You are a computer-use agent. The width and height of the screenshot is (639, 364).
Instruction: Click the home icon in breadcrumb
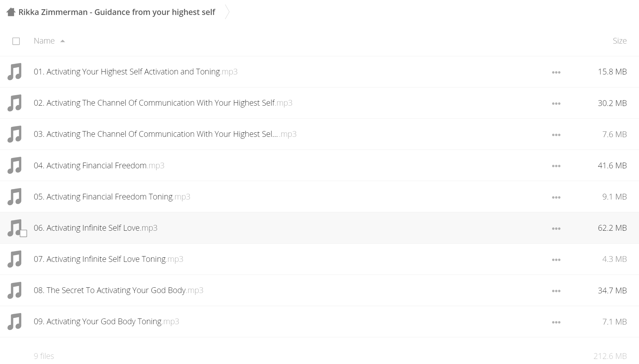(11, 12)
